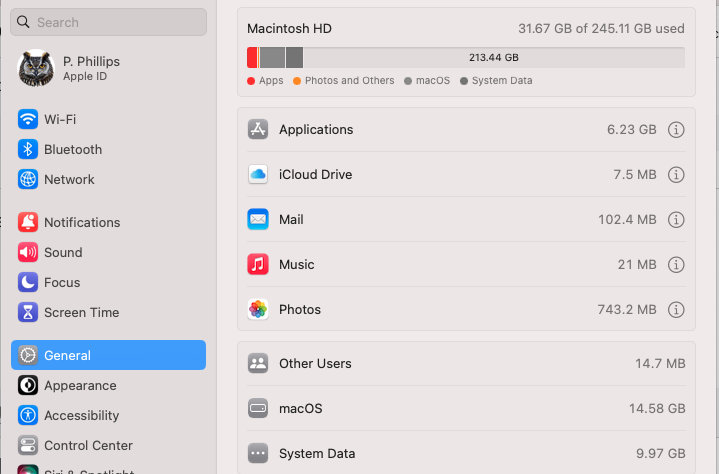Click the Other Users 14.7 MB value
This screenshot has width=719, height=474.
tap(660, 364)
